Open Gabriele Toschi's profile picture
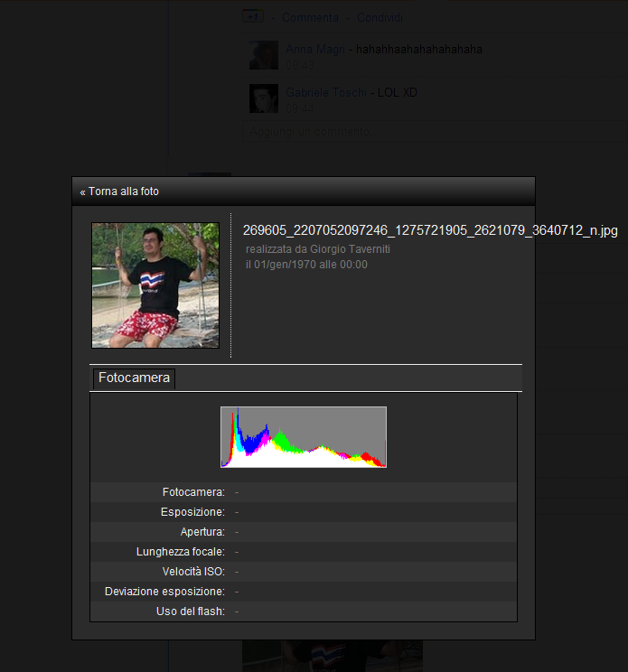This screenshot has height=672, width=628. [x=264, y=98]
